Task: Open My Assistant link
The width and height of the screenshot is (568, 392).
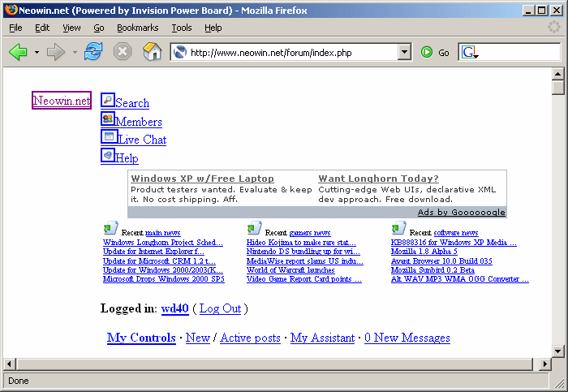Action: [322, 338]
